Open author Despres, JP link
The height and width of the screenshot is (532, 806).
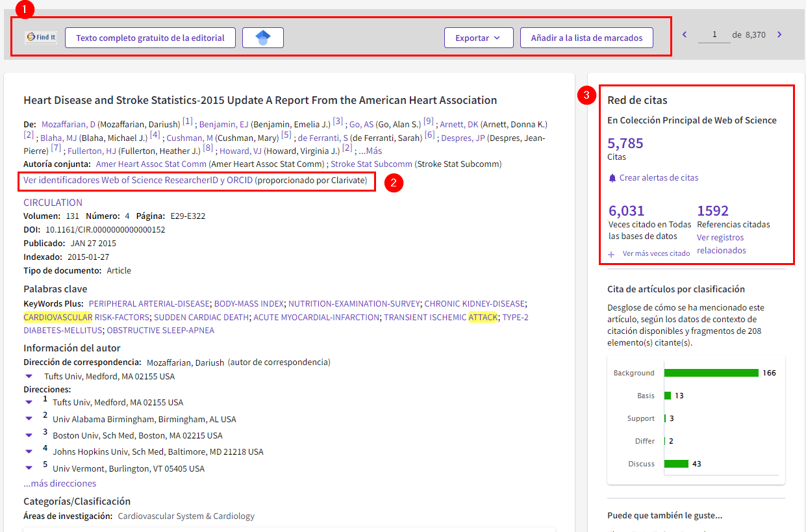click(463, 138)
